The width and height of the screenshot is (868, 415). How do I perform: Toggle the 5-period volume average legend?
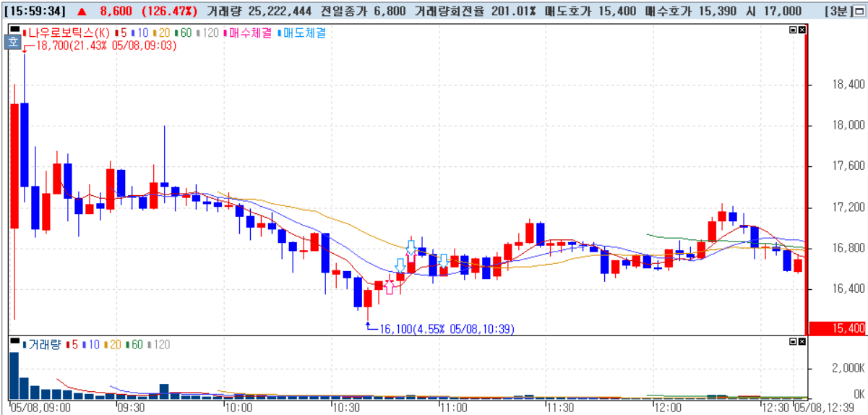tap(72, 345)
